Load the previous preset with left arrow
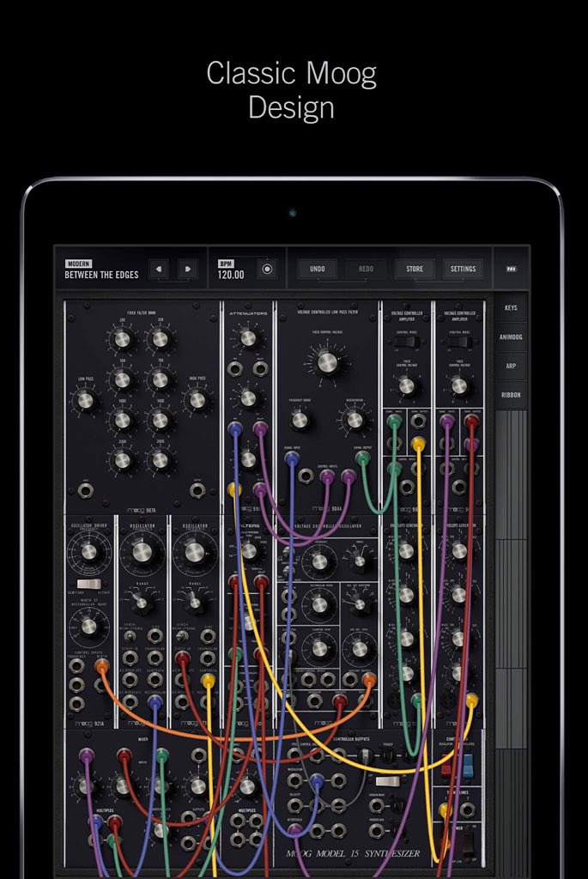This screenshot has height=879, width=588. [x=159, y=269]
